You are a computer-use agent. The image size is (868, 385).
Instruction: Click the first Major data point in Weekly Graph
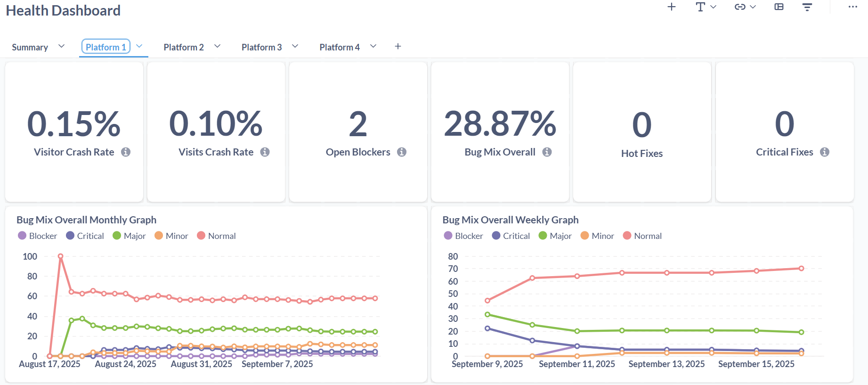pyautogui.click(x=487, y=314)
